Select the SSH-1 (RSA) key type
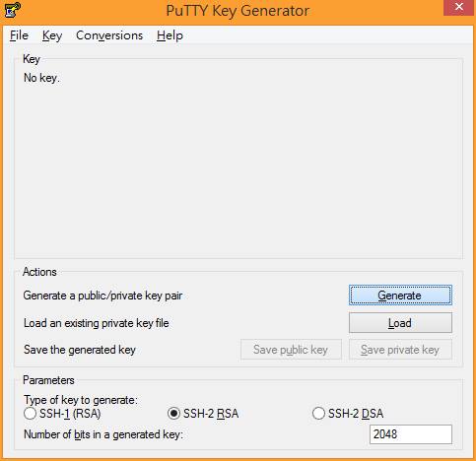Image resolution: width=476 pixels, height=461 pixels. click(62, 414)
